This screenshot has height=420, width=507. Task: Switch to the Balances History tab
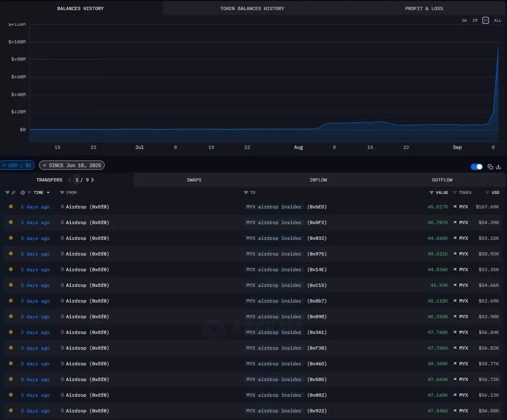coord(80,8)
